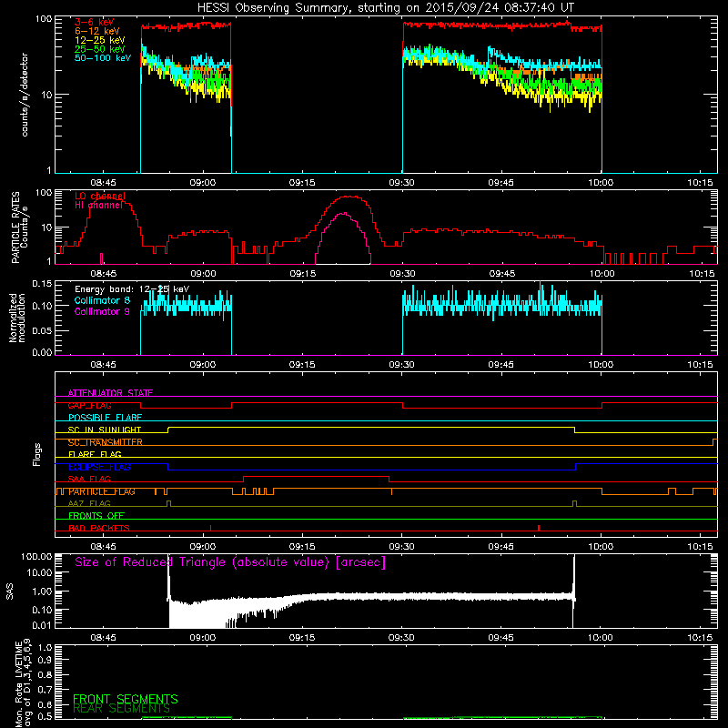
Task: Click the SC_IN_SUNLIGHT flag label
Action: tap(105, 430)
